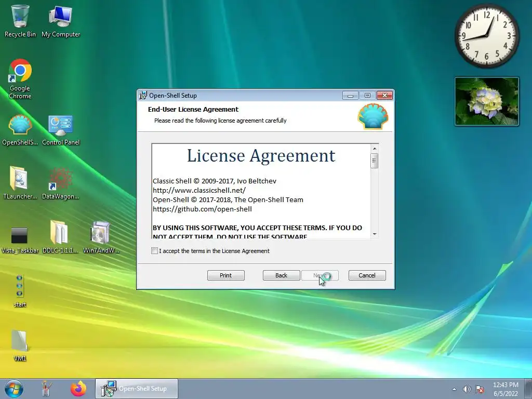Select the OpenShellS... installer icon on desktop
This screenshot has height=399, width=532.
(20, 130)
